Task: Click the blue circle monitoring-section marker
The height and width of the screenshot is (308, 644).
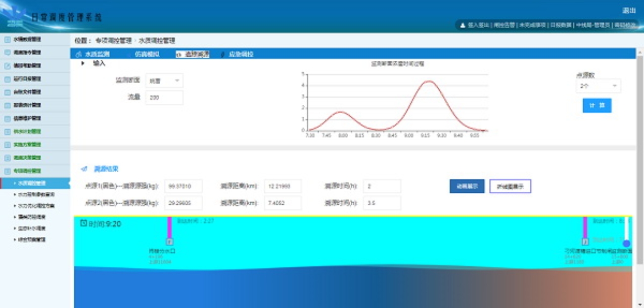Action: pyautogui.click(x=626, y=243)
